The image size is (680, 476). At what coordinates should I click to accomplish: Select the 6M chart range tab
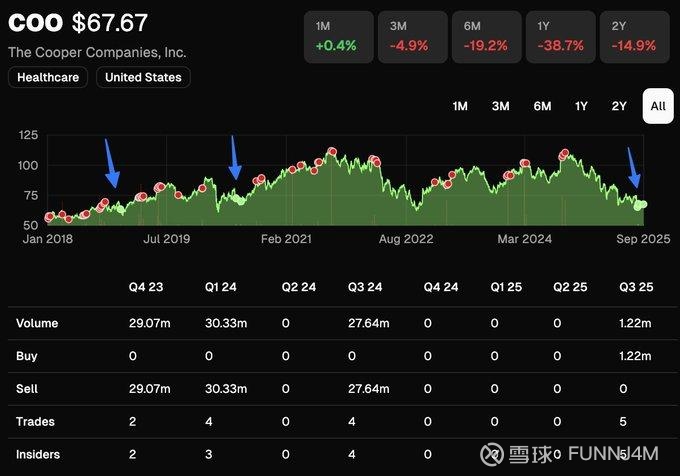542,106
